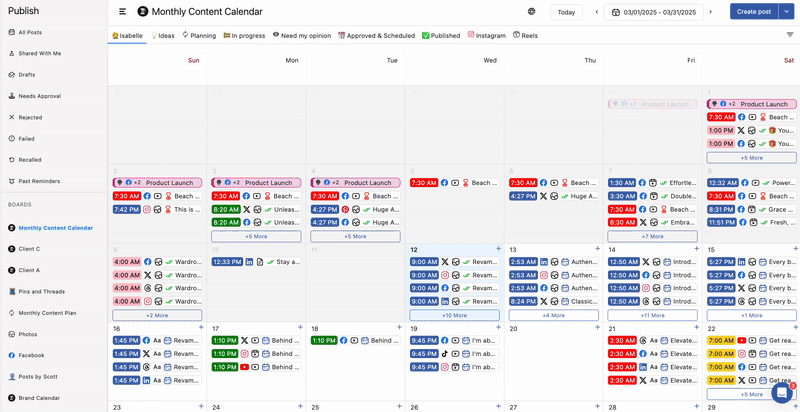Expand '+2 More' posts on day 9
Viewport: 800px width, 412px height.
click(157, 315)
